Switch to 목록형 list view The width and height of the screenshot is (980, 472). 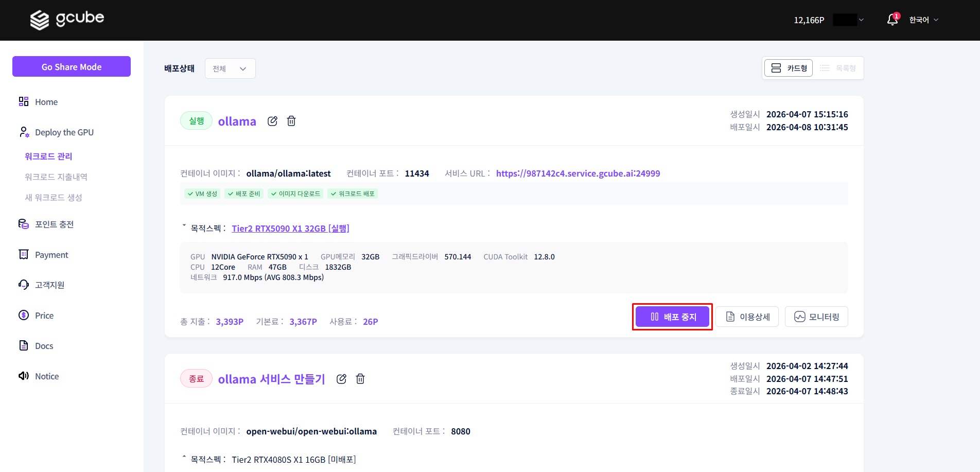837,68
